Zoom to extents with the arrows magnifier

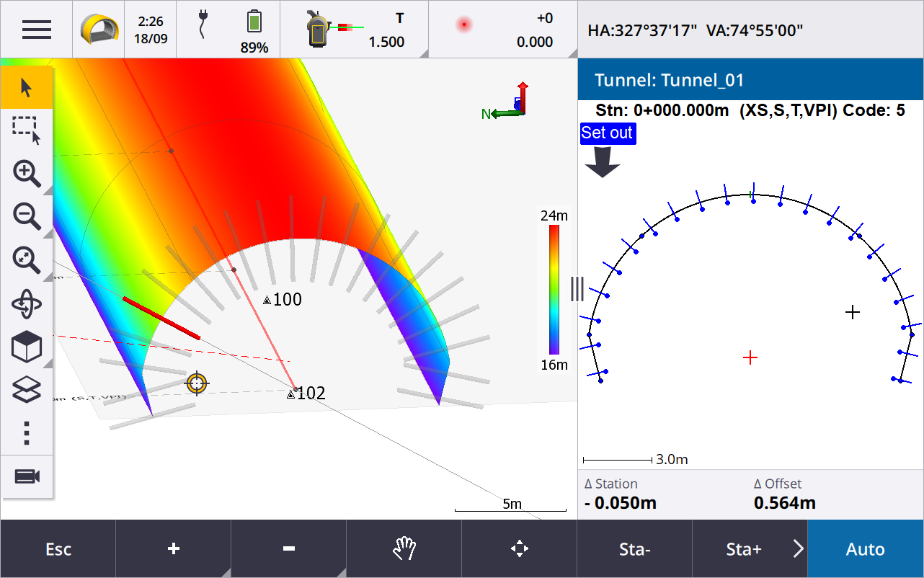[x=27, y=260]
